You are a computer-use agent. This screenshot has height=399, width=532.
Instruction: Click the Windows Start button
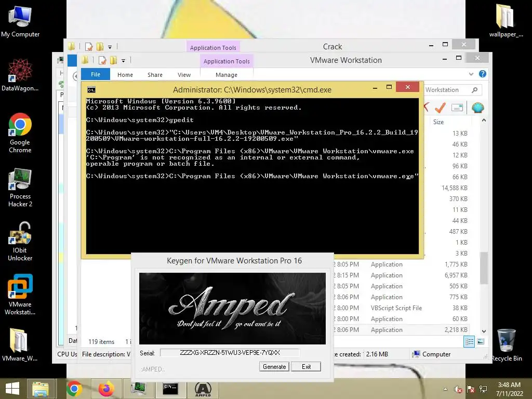coord(12,389)
